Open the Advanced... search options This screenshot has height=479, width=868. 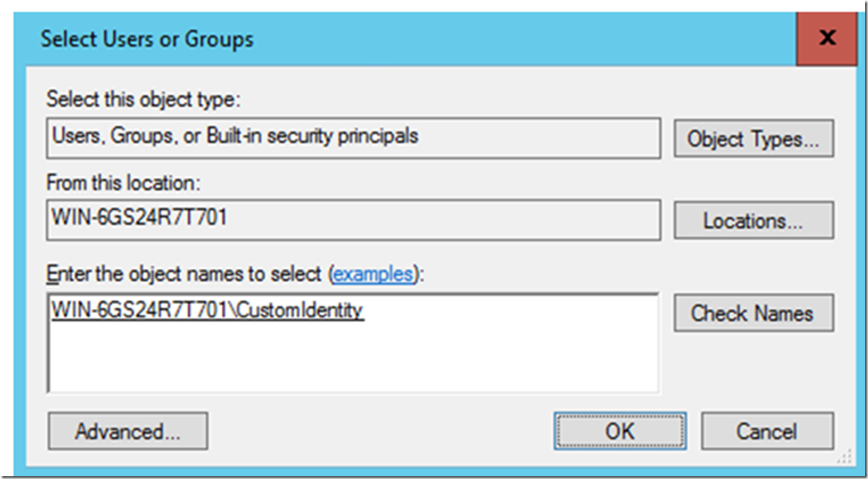tap(128, 431)
